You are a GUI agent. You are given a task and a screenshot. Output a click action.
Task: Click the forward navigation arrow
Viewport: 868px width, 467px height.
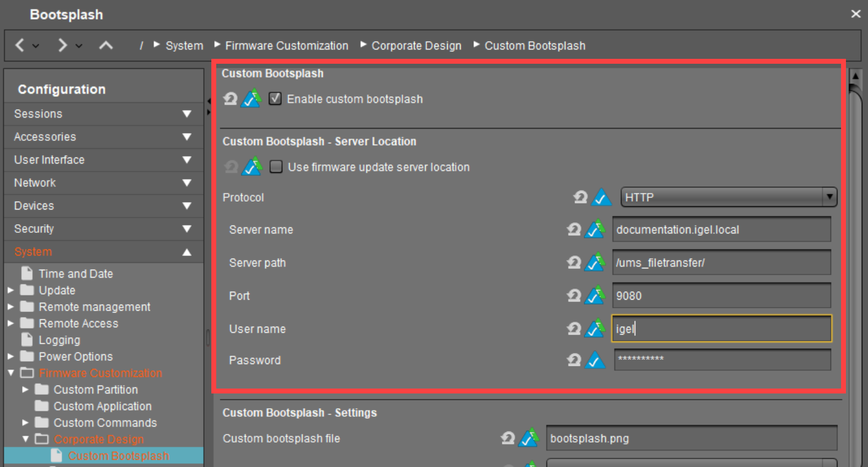[x=62, y=45]
